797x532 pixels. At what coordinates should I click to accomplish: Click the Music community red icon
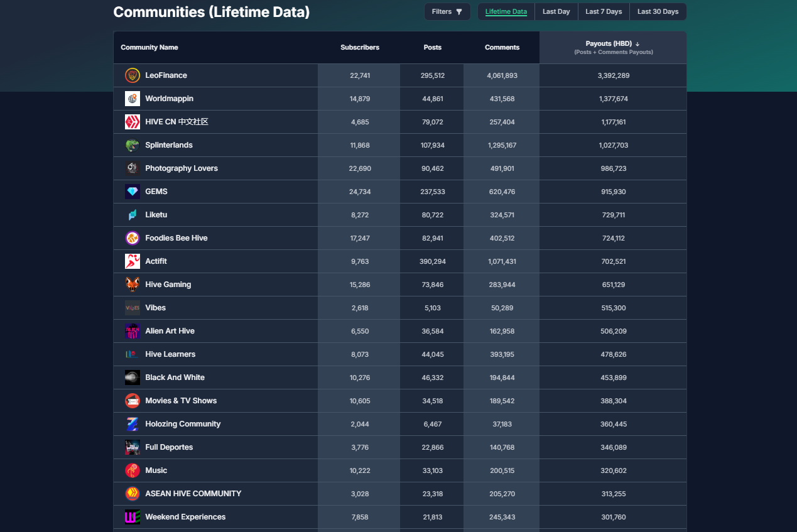(x=133, y=470)
